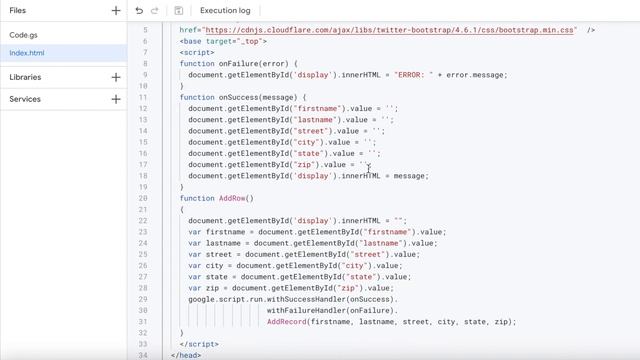The image size is (640, 360).
Task: Redo the last edit
Action: (155, 11)
